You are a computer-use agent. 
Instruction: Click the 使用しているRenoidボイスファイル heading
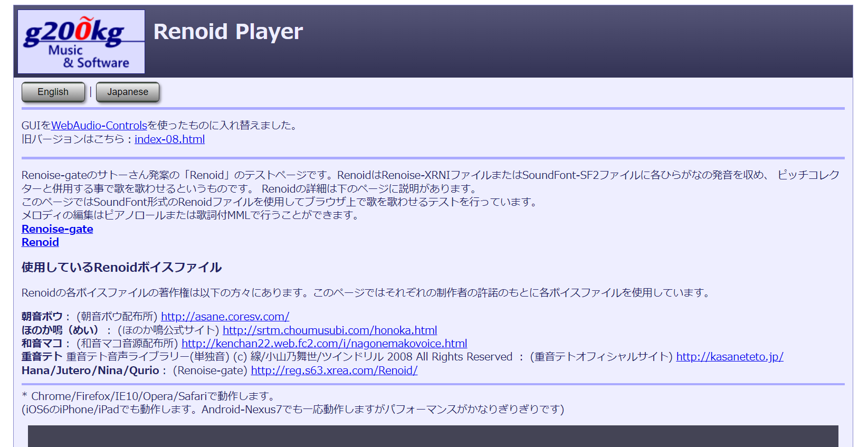coord(122,268)
